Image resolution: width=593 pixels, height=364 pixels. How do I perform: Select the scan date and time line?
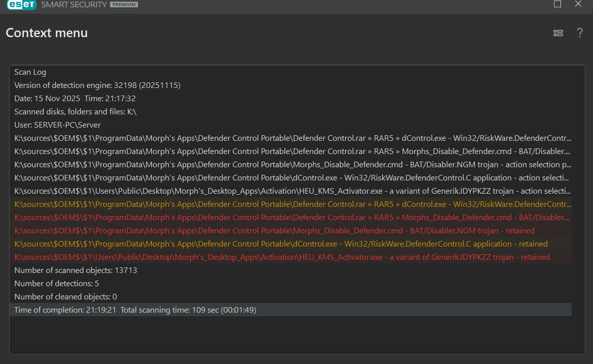click(x=75, y=99)
